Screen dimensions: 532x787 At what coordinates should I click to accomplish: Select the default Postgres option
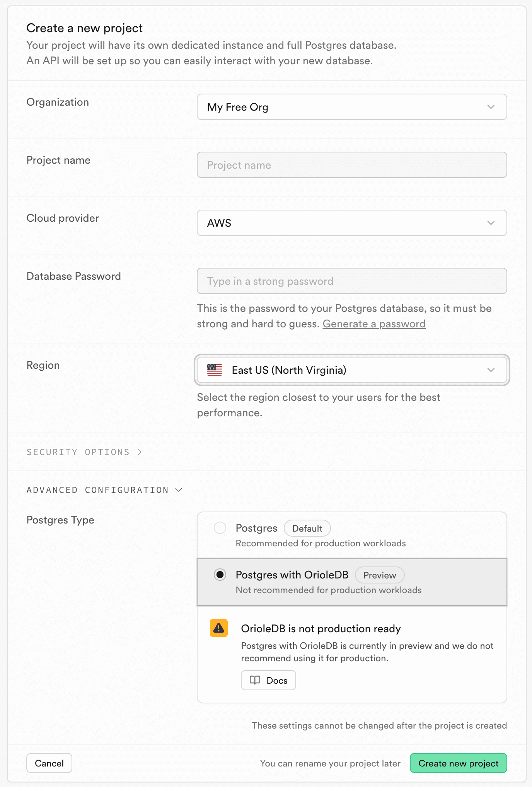220,528
